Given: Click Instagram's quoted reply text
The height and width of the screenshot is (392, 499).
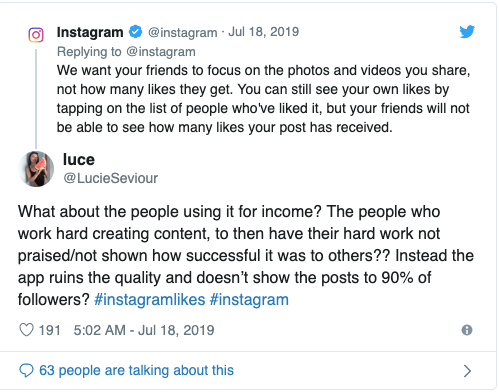Looking at the screenshot, I should 263,99.
